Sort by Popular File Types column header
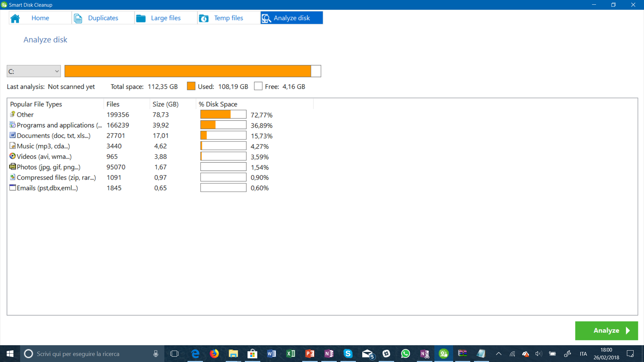Viewport: 644px width, 362px height. coord(55,104)
